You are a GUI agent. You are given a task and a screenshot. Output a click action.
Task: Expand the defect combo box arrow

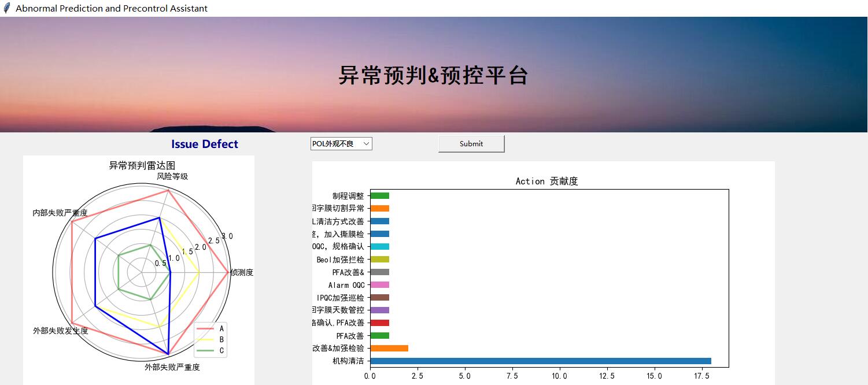click(x=367, y=143)
